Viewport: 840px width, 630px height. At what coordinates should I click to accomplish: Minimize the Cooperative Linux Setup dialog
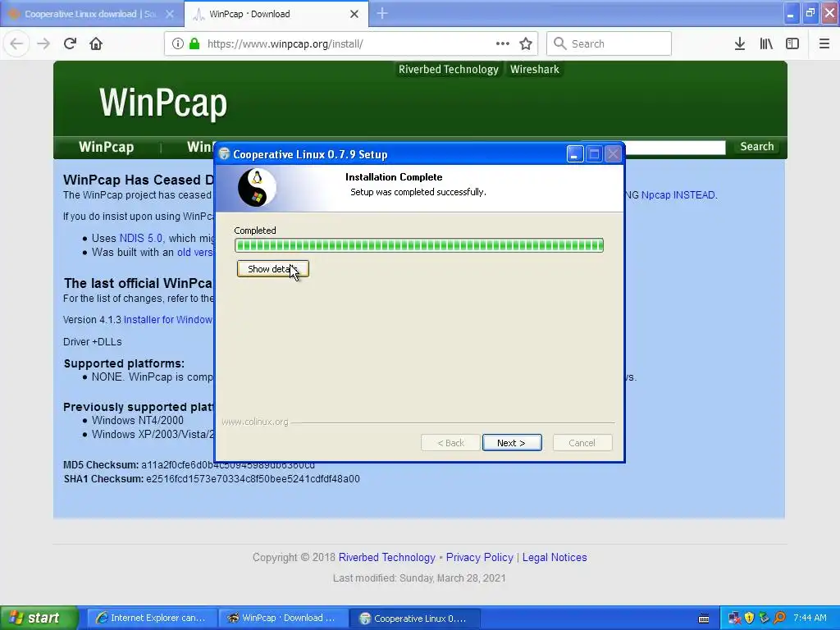(x=575, y=154)
